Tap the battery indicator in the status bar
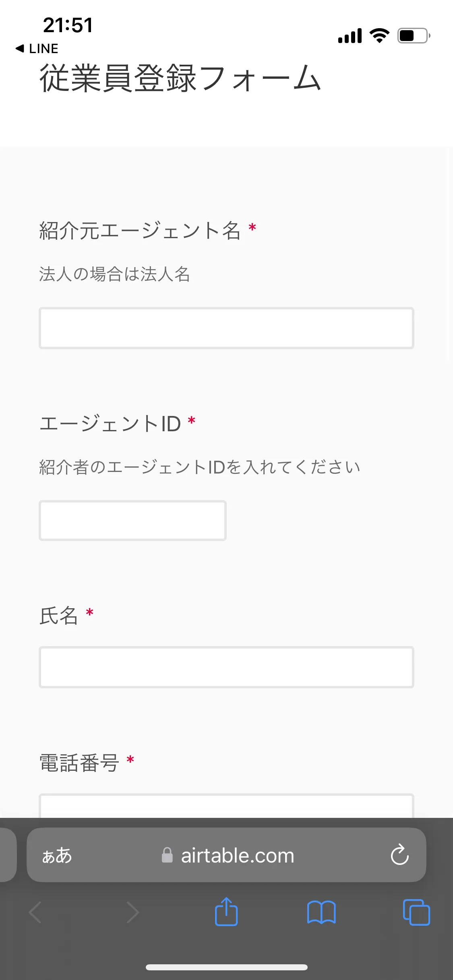 [x=412, y=36]
